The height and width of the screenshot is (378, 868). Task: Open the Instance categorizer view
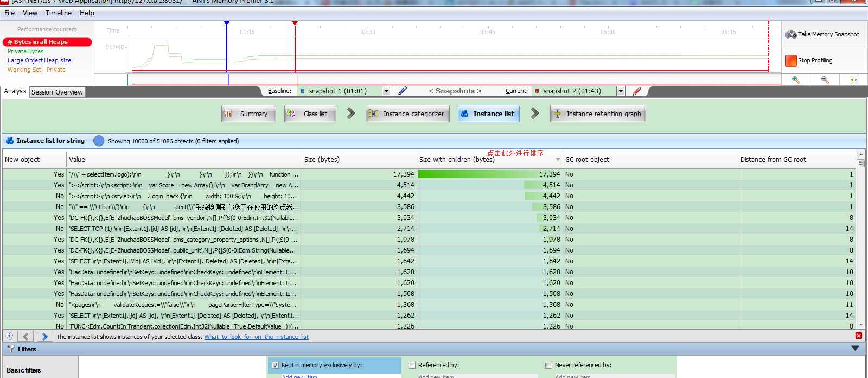tap(407, 114)
